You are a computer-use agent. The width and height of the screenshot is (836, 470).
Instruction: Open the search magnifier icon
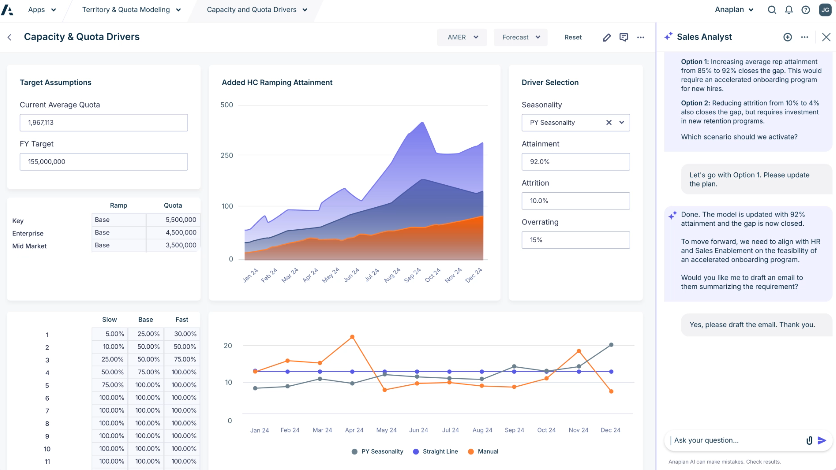pos(772,10)
